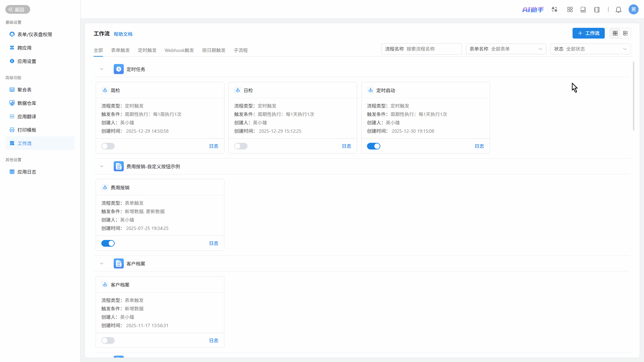Switch to card grid view
644x362 pixels.
pyautogui.click(x=615, y=33)
